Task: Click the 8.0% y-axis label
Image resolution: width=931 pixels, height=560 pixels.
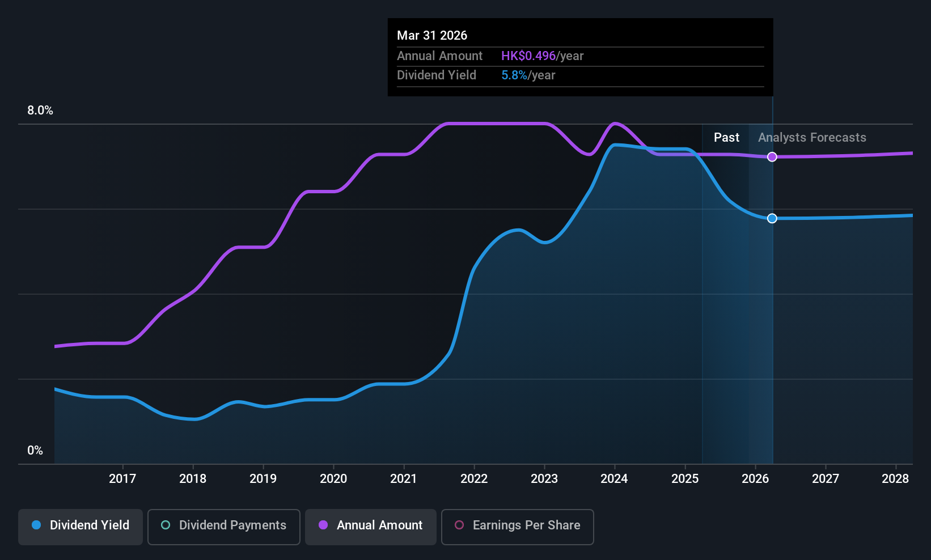Action: point(40,111)
